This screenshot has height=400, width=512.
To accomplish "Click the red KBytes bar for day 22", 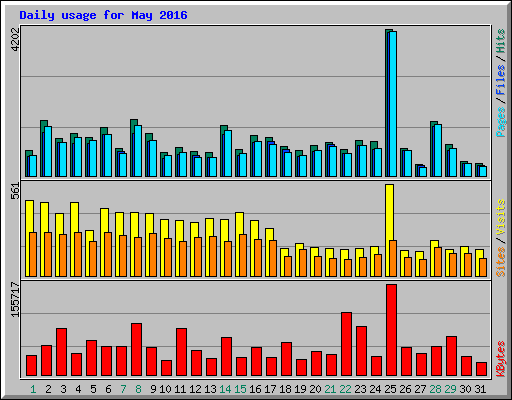I will click(x=347, y=344).
